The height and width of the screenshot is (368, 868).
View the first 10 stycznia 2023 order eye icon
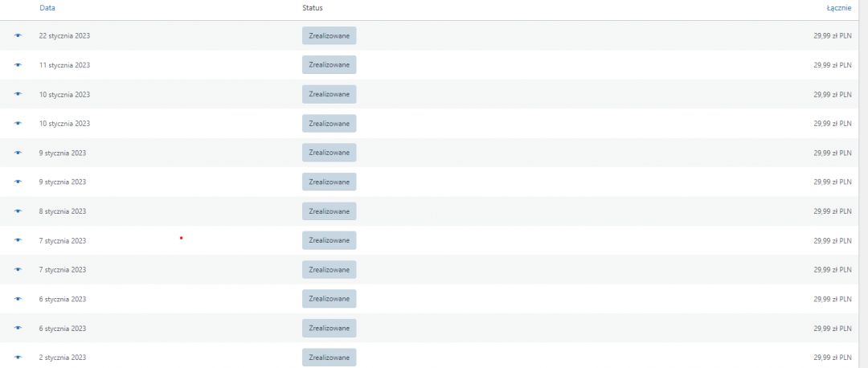(18, 94)
